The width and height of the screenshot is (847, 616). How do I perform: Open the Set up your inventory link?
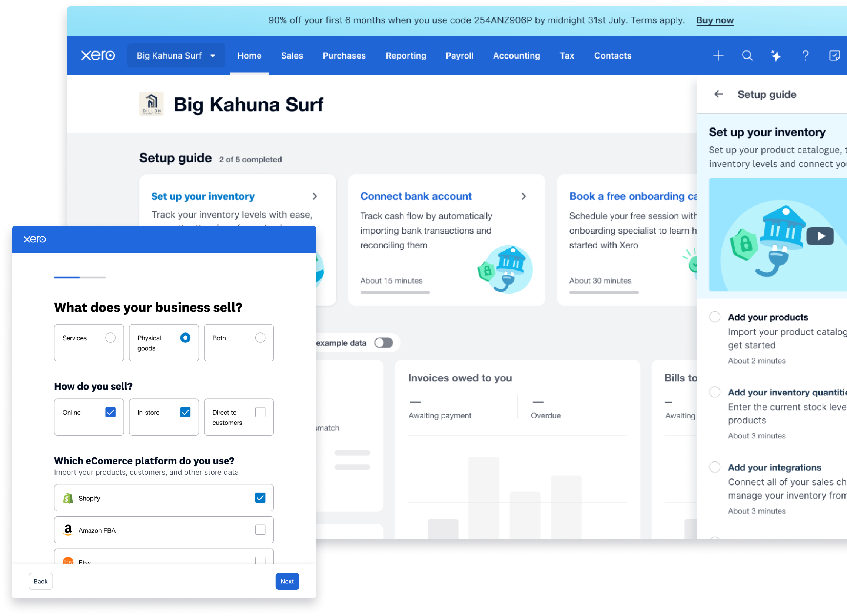coord(203,196)
